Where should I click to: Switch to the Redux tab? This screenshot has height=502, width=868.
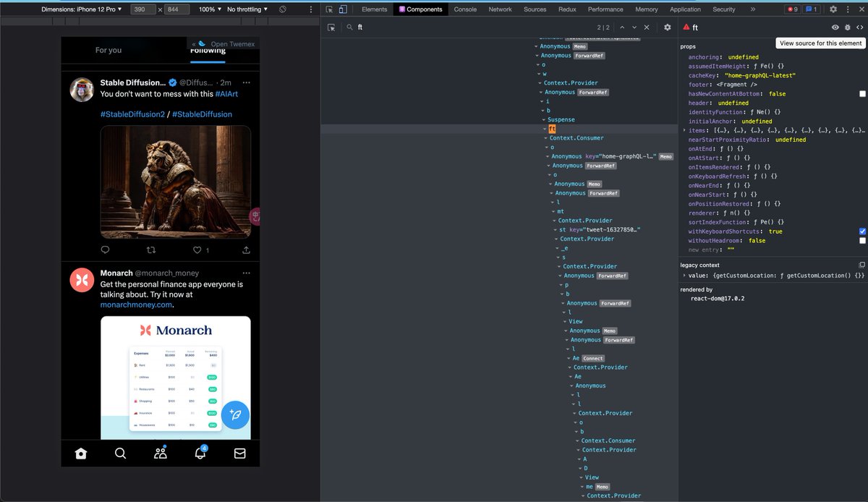[x=568, y=9]
